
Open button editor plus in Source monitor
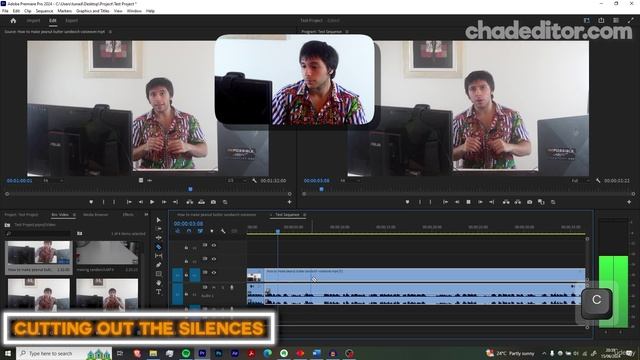[289, 202]
